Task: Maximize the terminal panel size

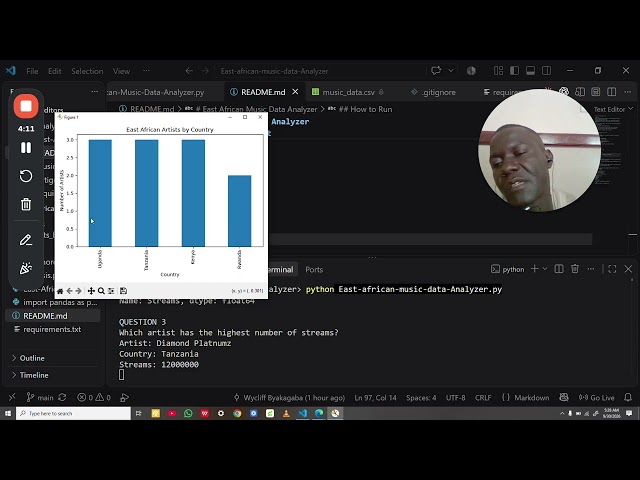Action: pos(612,269)
